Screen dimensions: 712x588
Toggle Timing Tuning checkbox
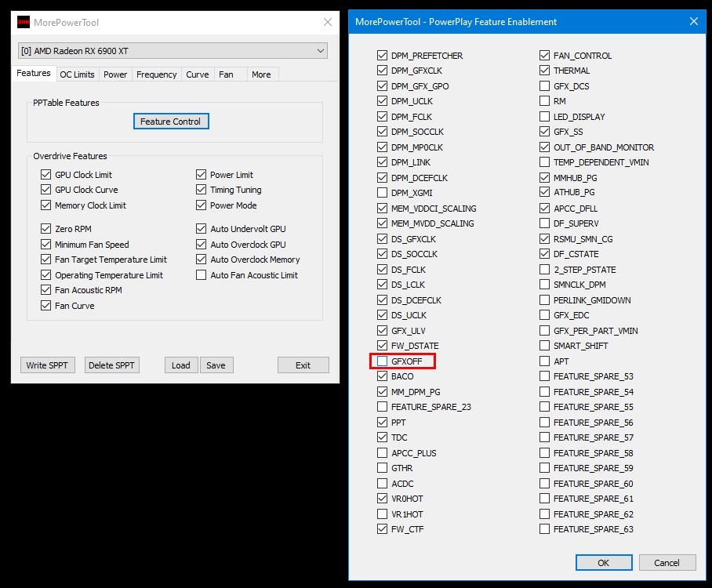pyautogui.click(x=202, y=190)
